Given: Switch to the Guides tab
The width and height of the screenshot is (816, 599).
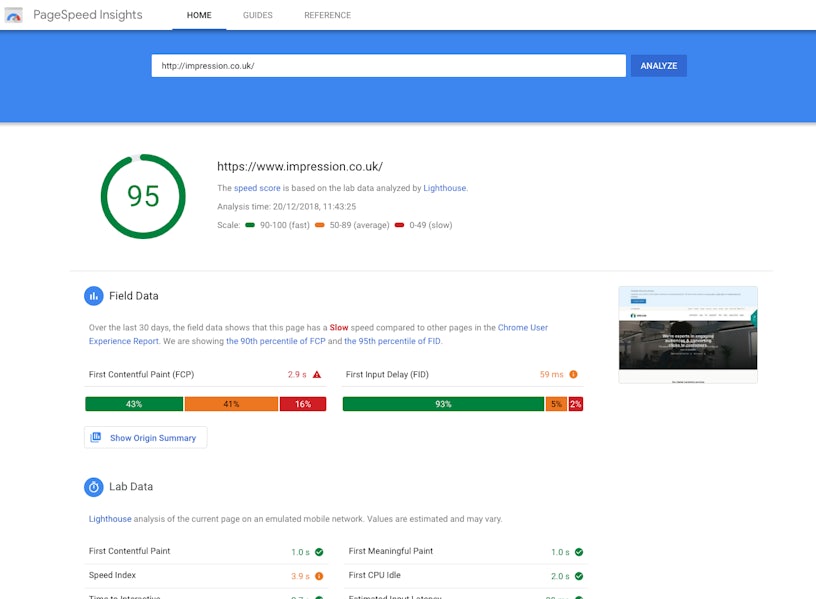Looking at the screenshot, I should [x=258, y=16].
